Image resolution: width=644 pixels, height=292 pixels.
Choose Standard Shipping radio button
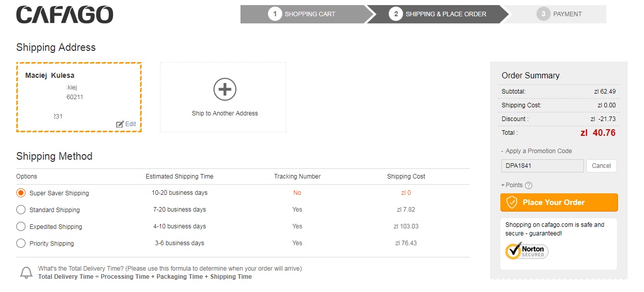[x=21, y=210]
